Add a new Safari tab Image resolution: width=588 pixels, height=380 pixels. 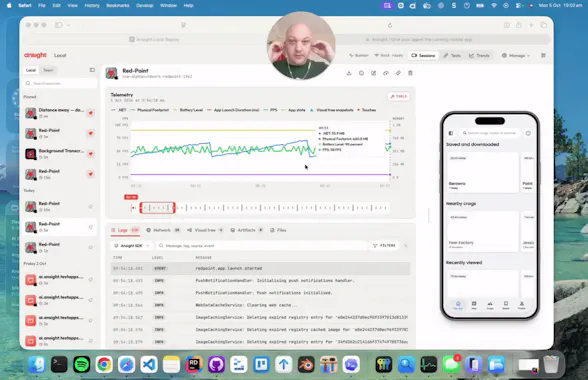click(531, 25)
